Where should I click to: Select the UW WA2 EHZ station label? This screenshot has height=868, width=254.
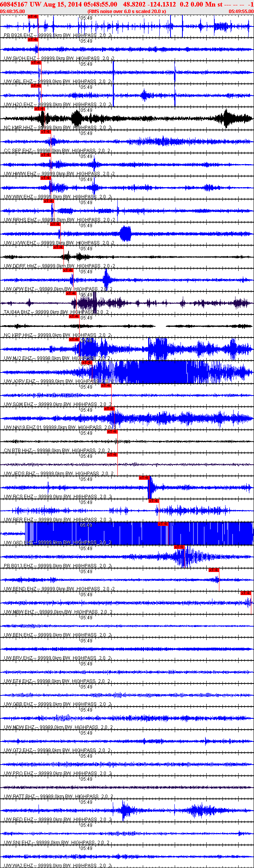point(18,866)
